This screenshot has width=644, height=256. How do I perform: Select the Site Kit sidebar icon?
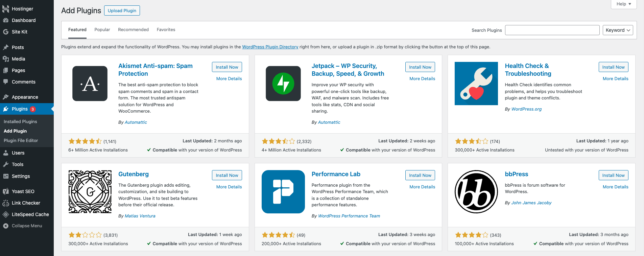pos(5,31)
